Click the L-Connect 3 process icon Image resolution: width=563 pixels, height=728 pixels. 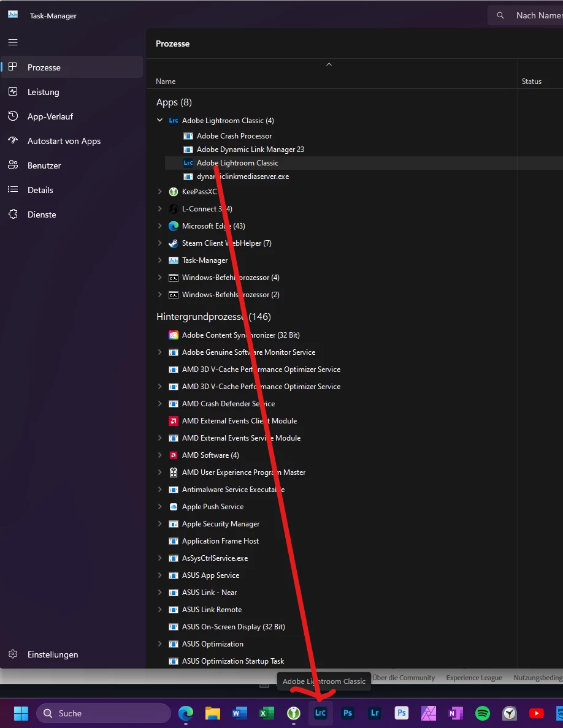[x=174, y=209]
